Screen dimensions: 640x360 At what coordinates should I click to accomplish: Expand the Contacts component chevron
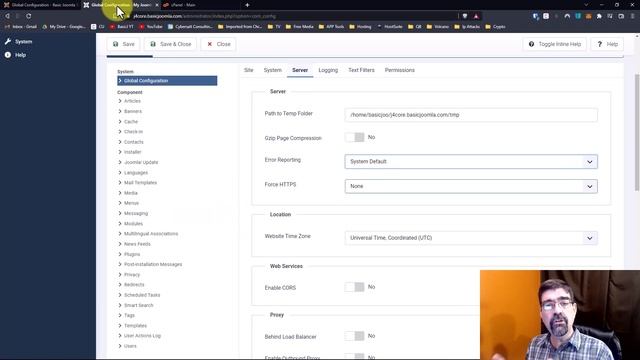120,142
